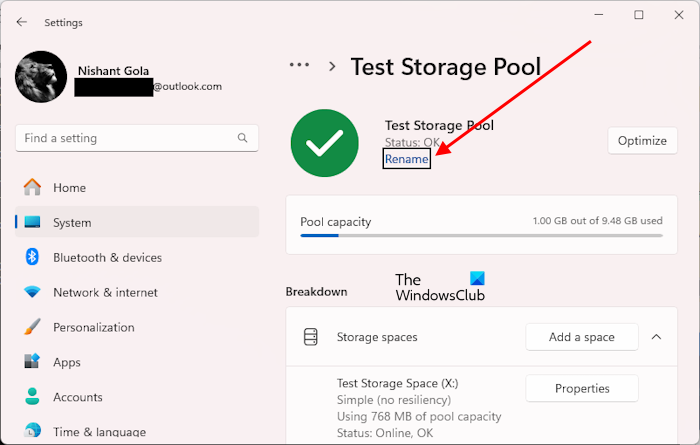
Task: Click the search magnifier icon
Action: (x=243, y=138)
